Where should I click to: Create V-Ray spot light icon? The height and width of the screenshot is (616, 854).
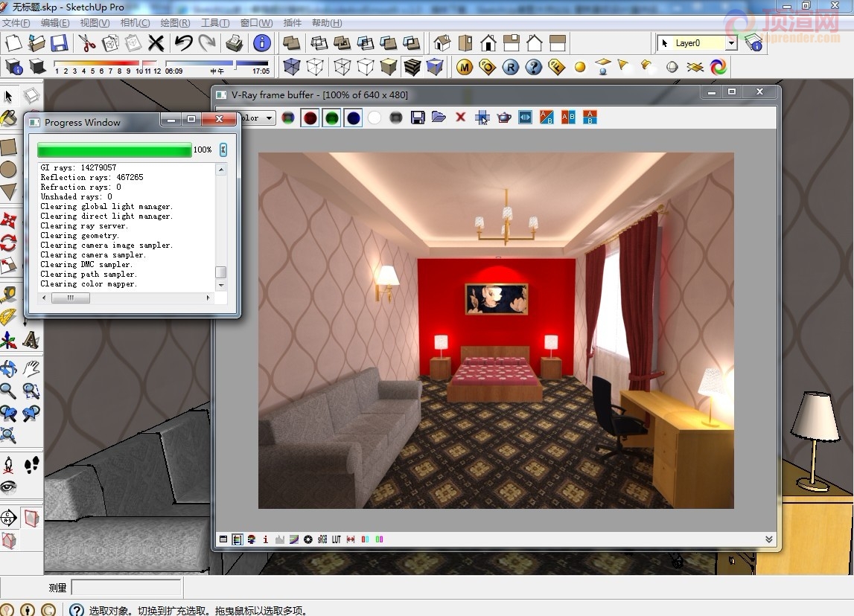624,67
